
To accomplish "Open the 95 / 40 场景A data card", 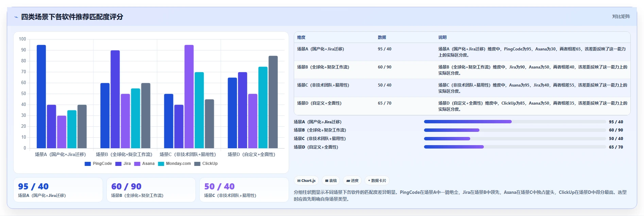I will [x=58, y=190].
